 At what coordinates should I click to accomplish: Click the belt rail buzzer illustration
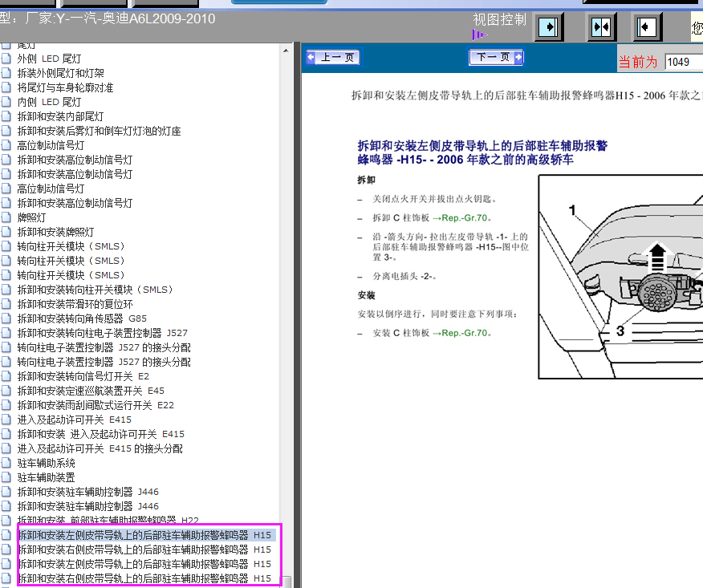point(620,277)
